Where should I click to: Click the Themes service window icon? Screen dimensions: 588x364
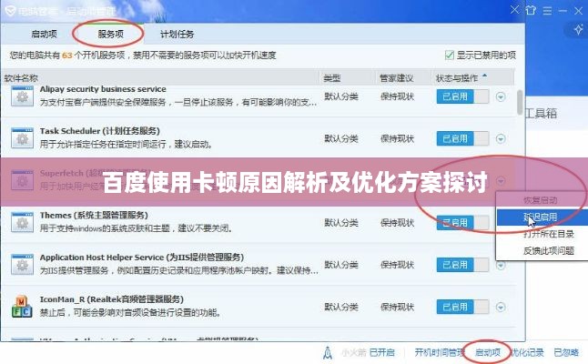[22, 222]
